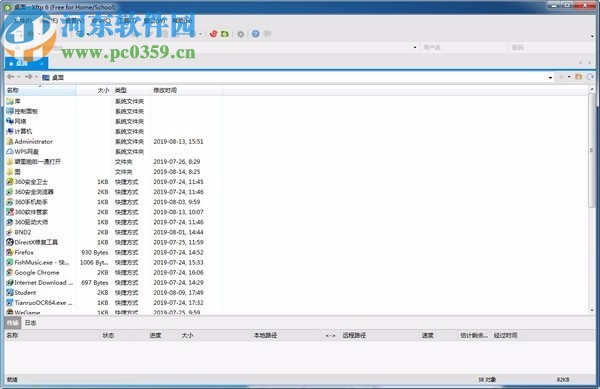Open the toolbar overflow arrow
The height and width of the screenshot is (389, 600).
pyautogui.click(x=592, y=36)
